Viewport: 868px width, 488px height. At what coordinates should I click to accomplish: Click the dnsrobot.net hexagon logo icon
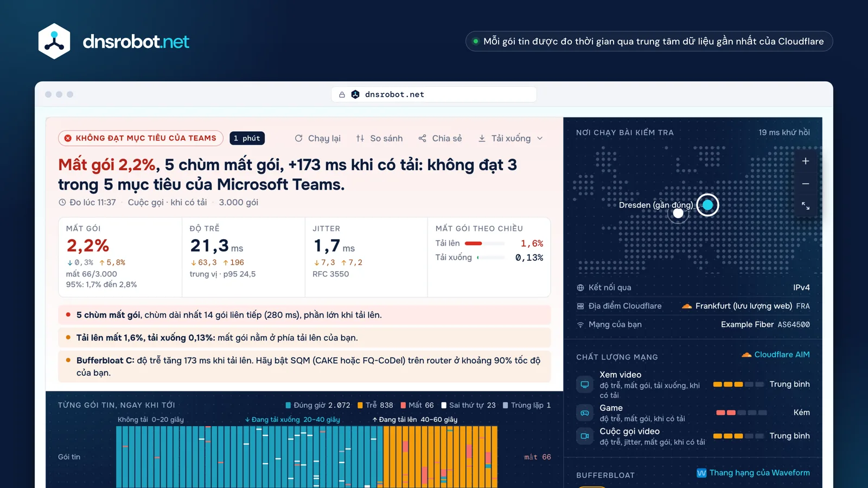(54, 41)
